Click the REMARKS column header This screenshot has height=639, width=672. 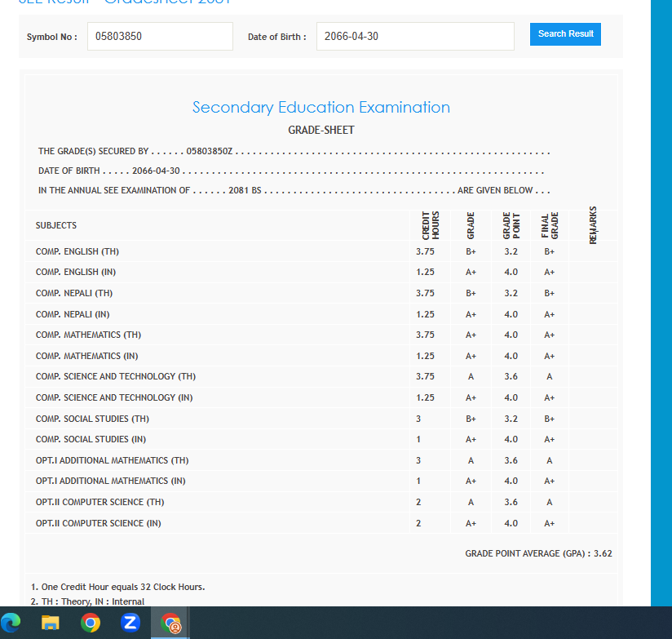coord(593,224)
